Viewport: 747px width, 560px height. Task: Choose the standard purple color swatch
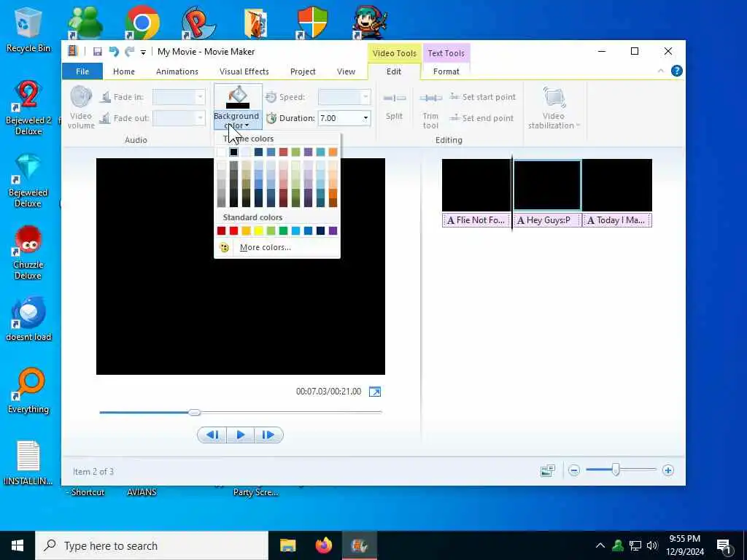[x=333, y=231]
